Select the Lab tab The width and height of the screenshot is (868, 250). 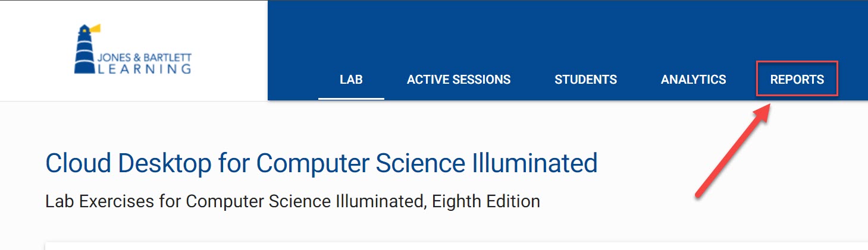[x=351, y=80]
